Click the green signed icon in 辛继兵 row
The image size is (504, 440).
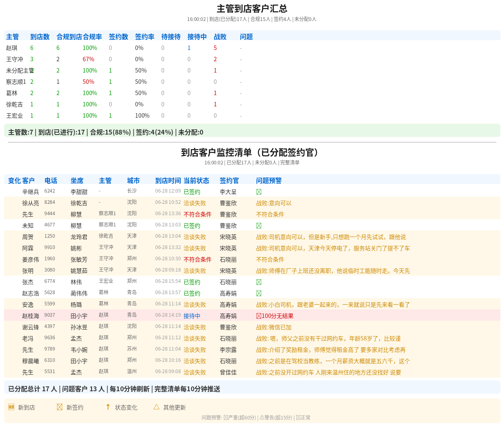(259, 192)
